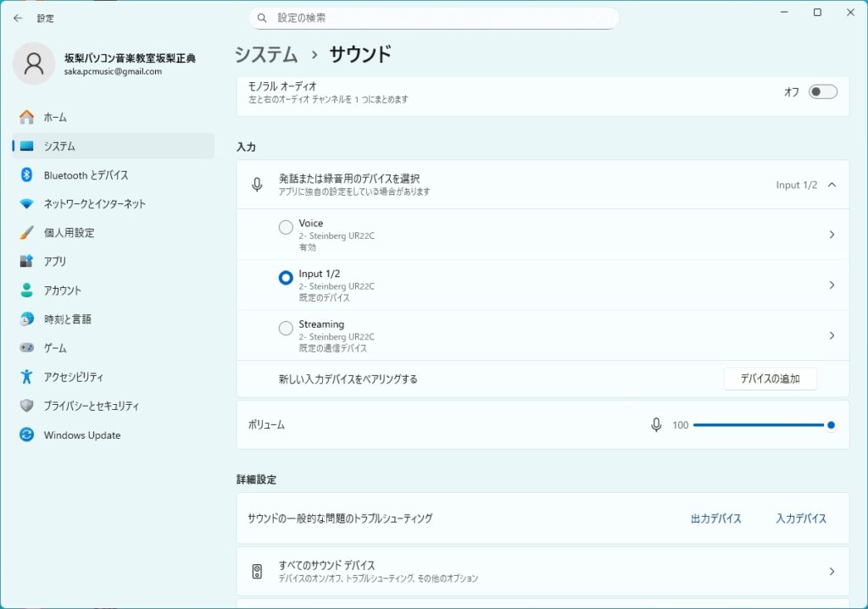Go to ホーム in the sidebar
The image size is (868, 609).
coord(55,118)
